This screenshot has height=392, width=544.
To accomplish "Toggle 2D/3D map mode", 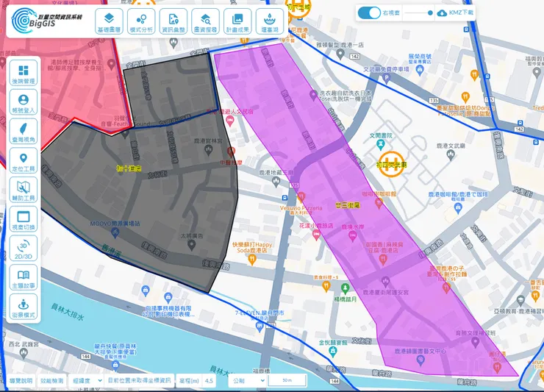I will pyautogui.click(x=24, y=248).
